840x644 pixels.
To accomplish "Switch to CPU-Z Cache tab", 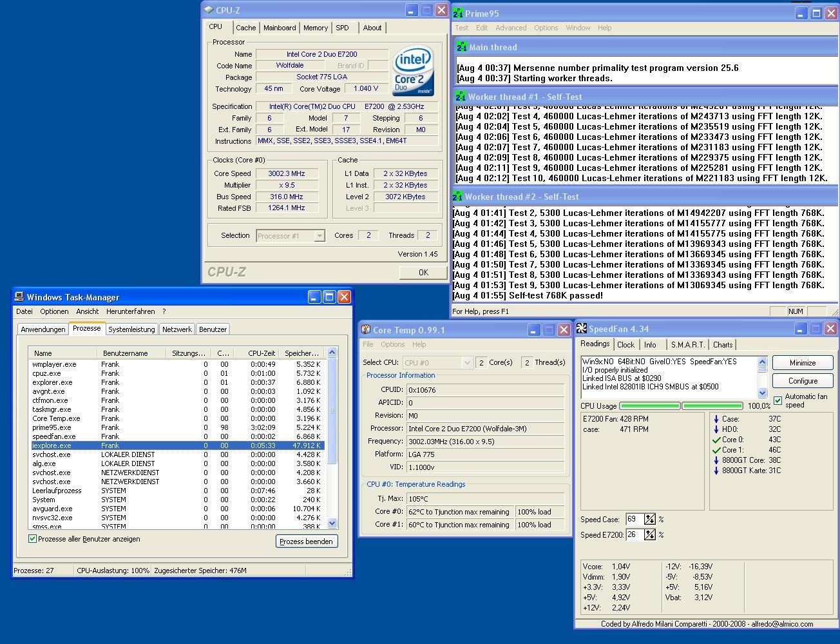I will coord(245,28).
